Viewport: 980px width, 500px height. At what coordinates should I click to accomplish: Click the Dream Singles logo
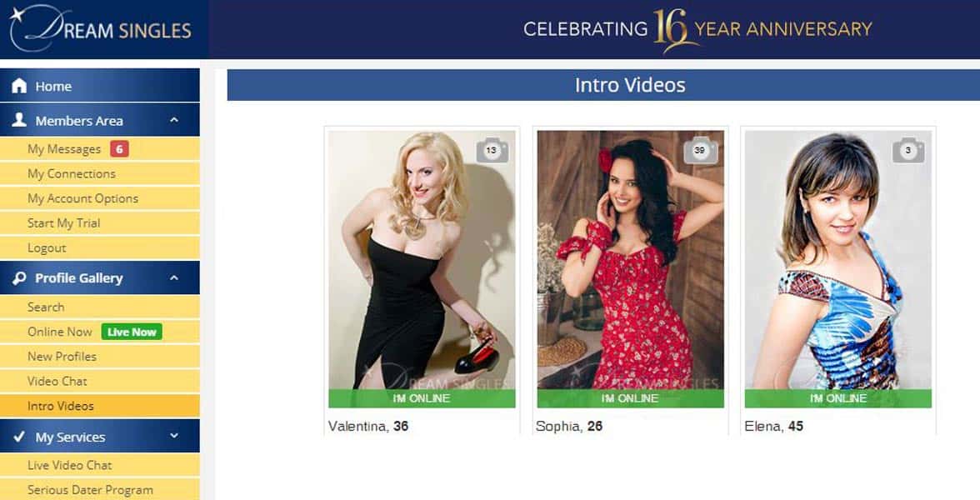point(101,29)
